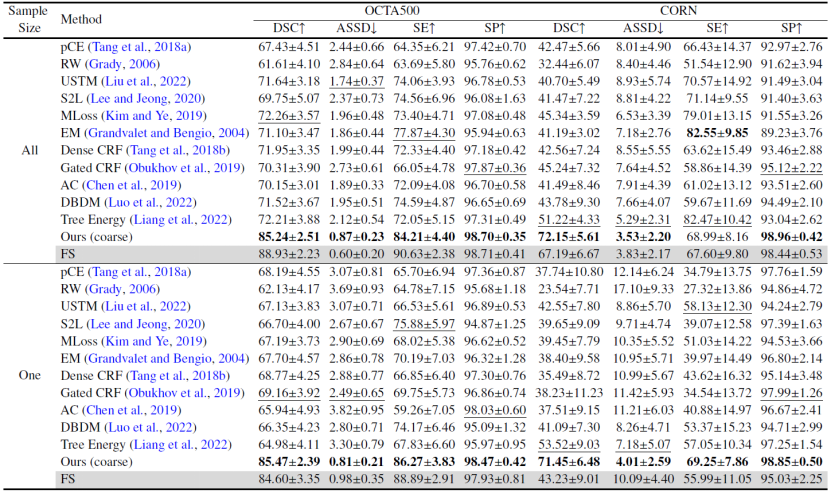Click the FS value 0.60±0.20
Screen dimensions: 831x493
pos(356,254)
